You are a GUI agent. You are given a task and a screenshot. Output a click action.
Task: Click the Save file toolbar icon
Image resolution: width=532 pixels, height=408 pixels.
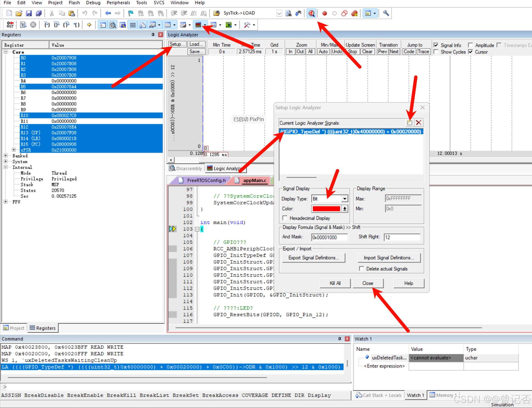coord(29,13)
